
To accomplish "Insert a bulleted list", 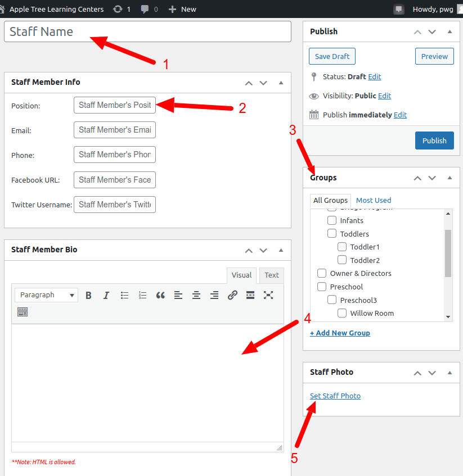I will tap(124, 295).
